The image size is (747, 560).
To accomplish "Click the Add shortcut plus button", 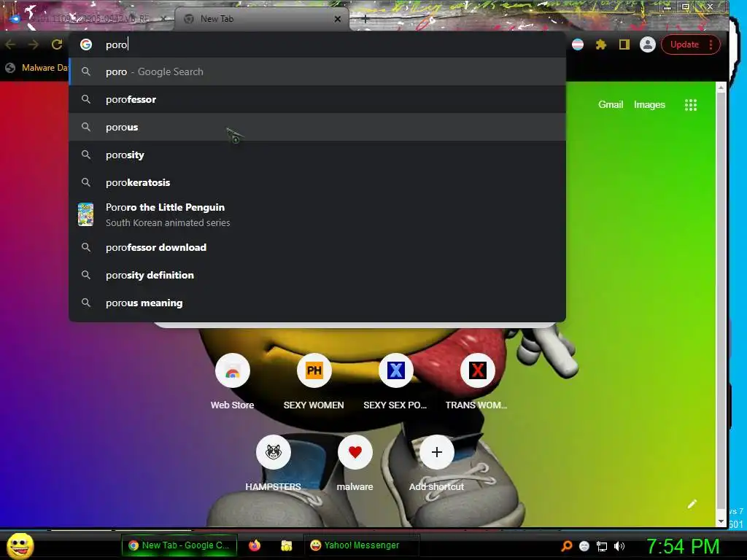I will point(437,452).
